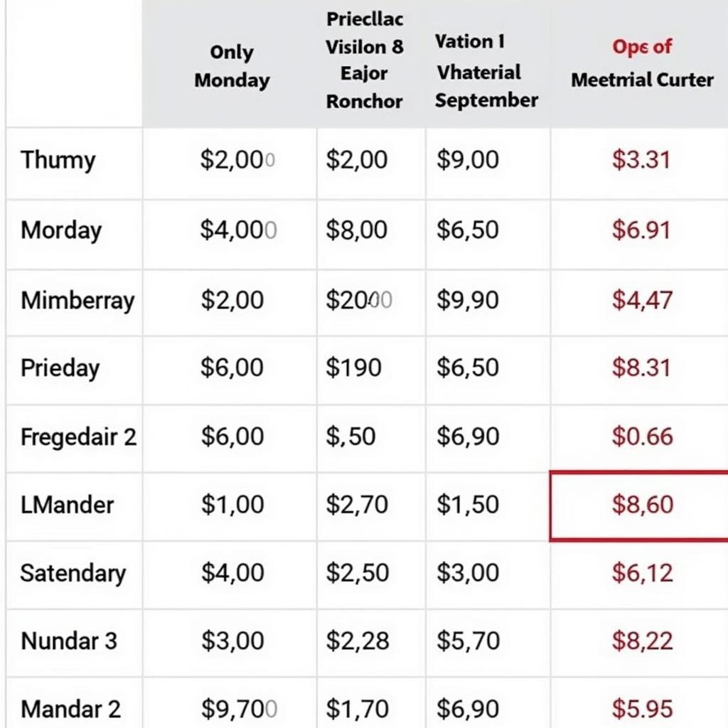
Task: Select the $4,000 cell in Morday row
Action: pos(238,230)
